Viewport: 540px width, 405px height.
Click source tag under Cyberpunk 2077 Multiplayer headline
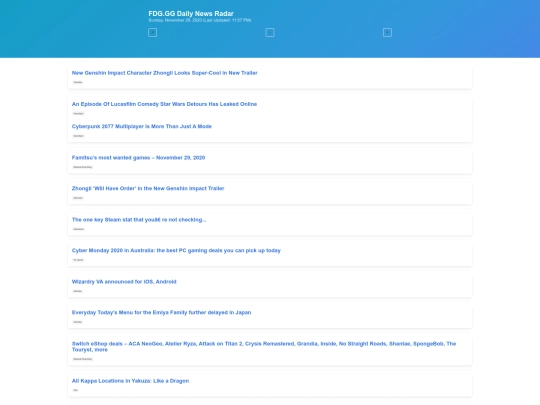79,136
